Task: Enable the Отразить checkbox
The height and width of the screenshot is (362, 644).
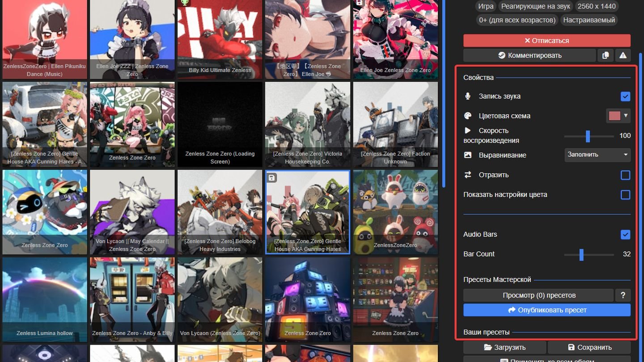Action: (625, 175)
